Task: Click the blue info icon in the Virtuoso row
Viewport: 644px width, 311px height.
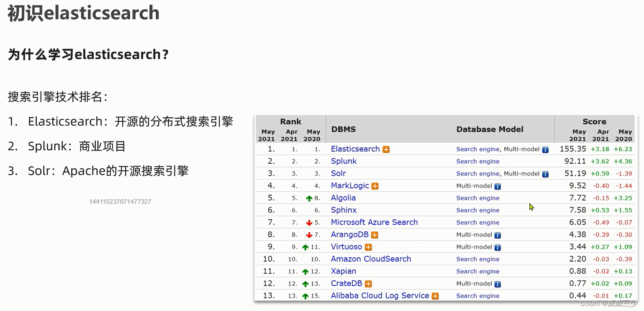Action: coord(498,247)
